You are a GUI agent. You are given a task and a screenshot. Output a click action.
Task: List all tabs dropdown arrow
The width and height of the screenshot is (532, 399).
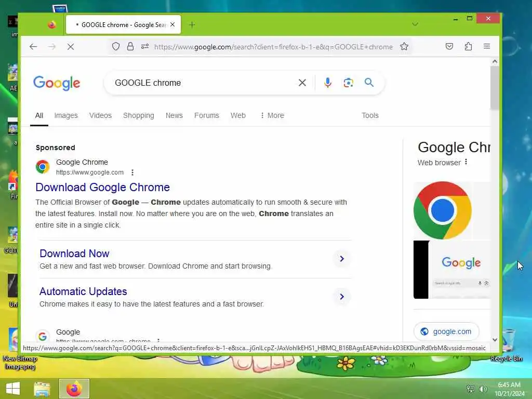[415, 24]
